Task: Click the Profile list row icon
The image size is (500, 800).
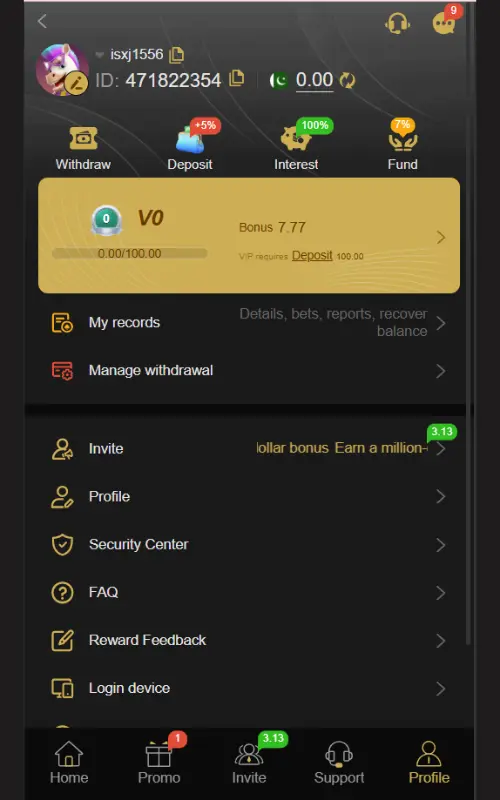Action: (62, 497)
